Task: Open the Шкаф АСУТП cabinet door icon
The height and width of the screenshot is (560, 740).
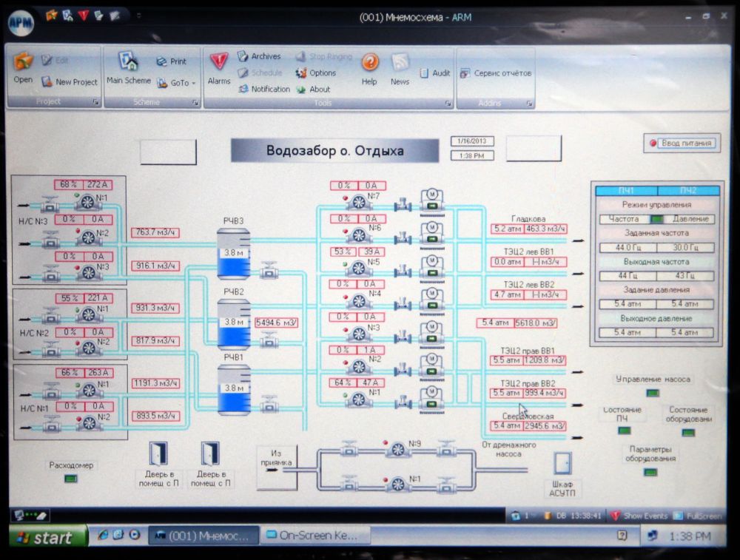Action: (x=562, y=464)
